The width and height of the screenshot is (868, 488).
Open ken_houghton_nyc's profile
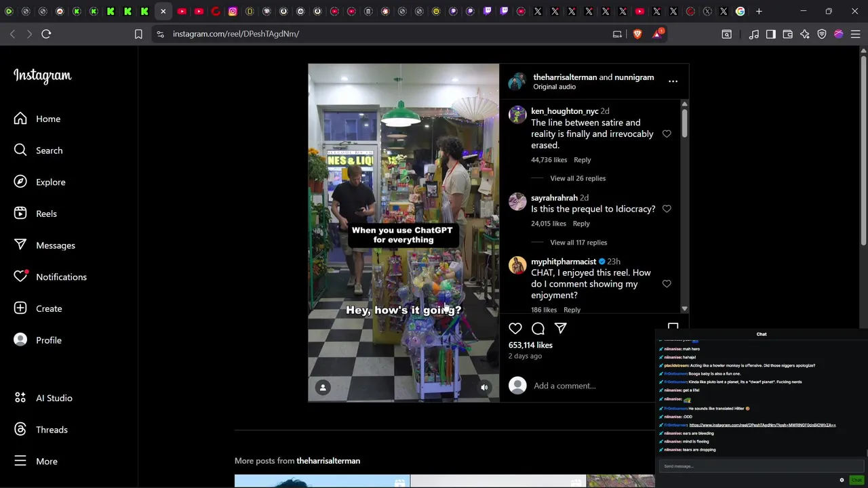[x=564, y=111]
